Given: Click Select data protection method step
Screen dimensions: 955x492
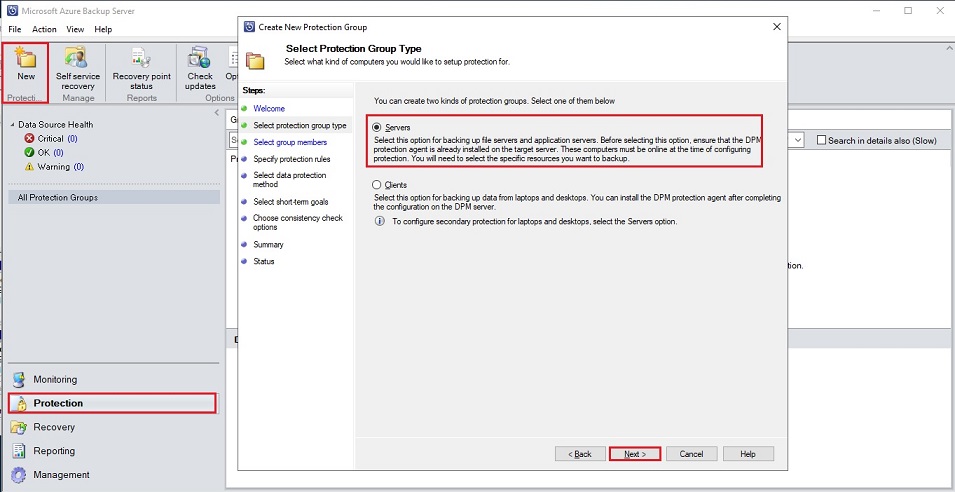Looking at the screenshot, I should pyautogui.click(x=290, y=180).
